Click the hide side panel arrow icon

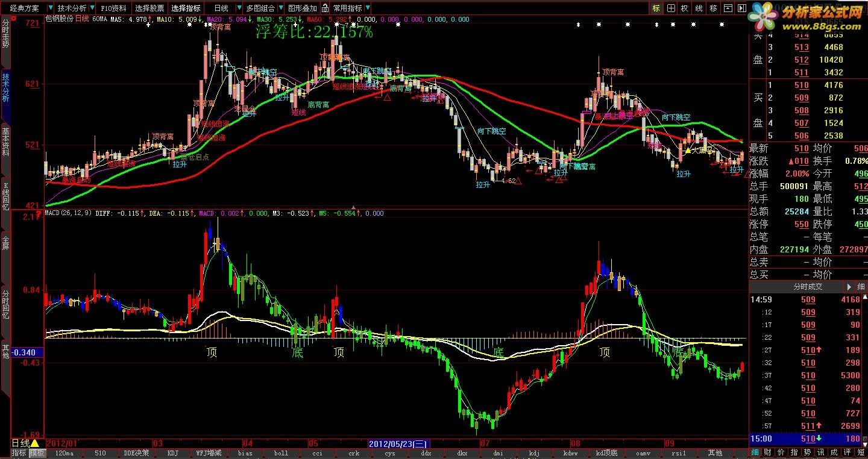[x=741, y=8]
